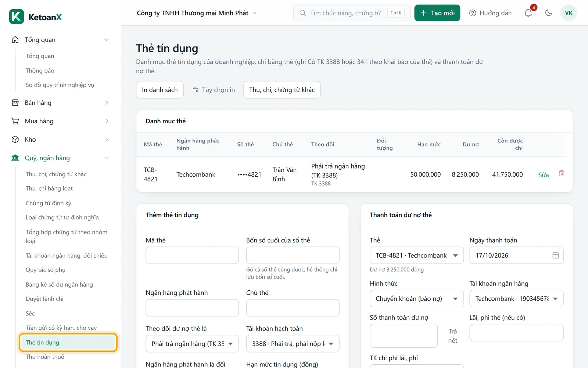Click the Quỹ, ngân hàng bank icon

tap(15, 158)
